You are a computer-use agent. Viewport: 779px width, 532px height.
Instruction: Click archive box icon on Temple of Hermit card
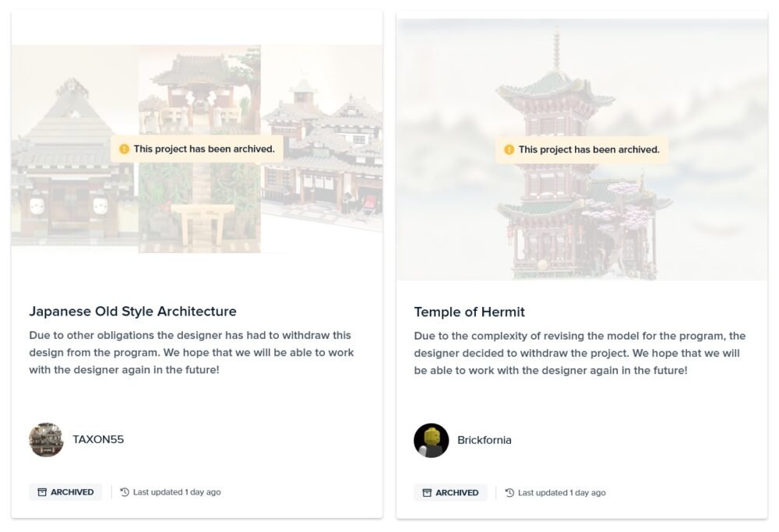tap(427, 492)
